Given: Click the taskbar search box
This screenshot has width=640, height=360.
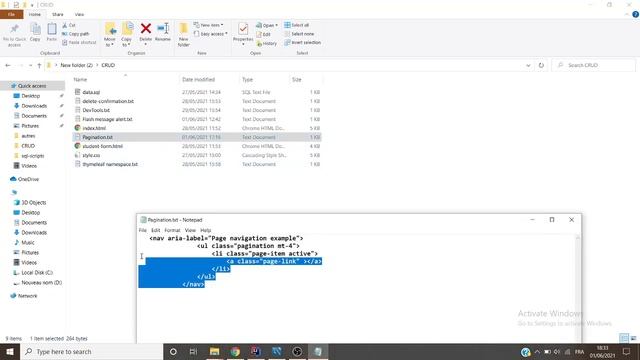Looking at the screenshot, I should tap(91, 351).
